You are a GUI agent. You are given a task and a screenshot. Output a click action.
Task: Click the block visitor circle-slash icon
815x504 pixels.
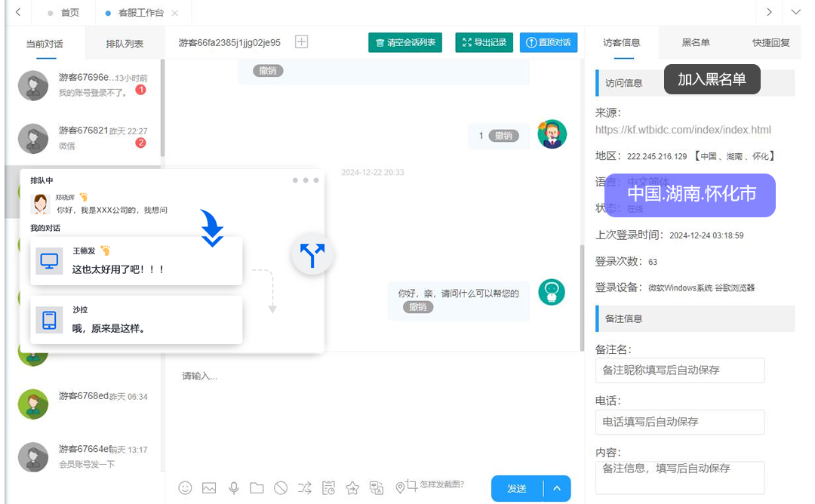(281, 488)
